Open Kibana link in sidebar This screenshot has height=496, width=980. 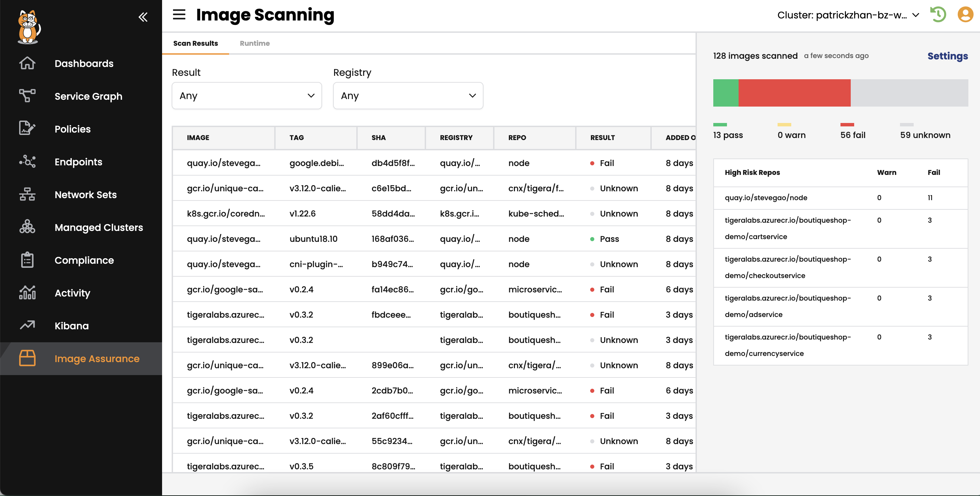71,326
